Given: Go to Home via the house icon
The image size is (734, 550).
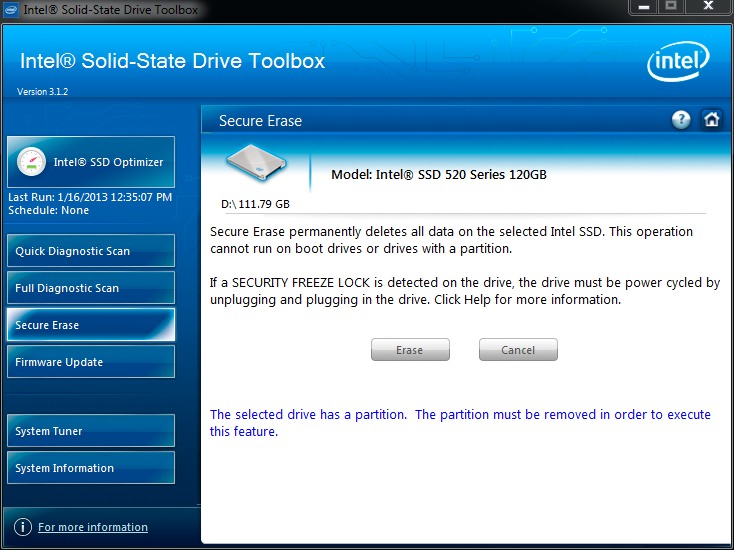Looking at the screenshot, I should point(711,120).
